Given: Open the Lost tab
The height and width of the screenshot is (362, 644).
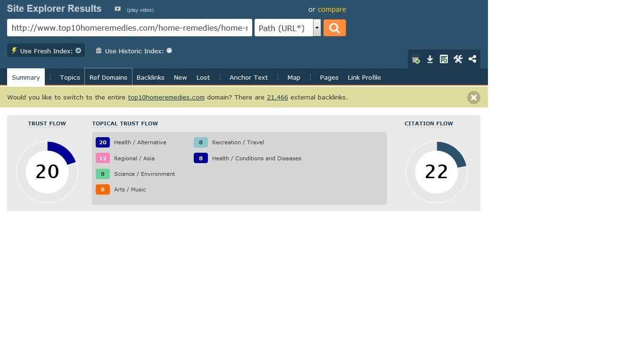Looking at the screenshot, I should pos(203,77).
